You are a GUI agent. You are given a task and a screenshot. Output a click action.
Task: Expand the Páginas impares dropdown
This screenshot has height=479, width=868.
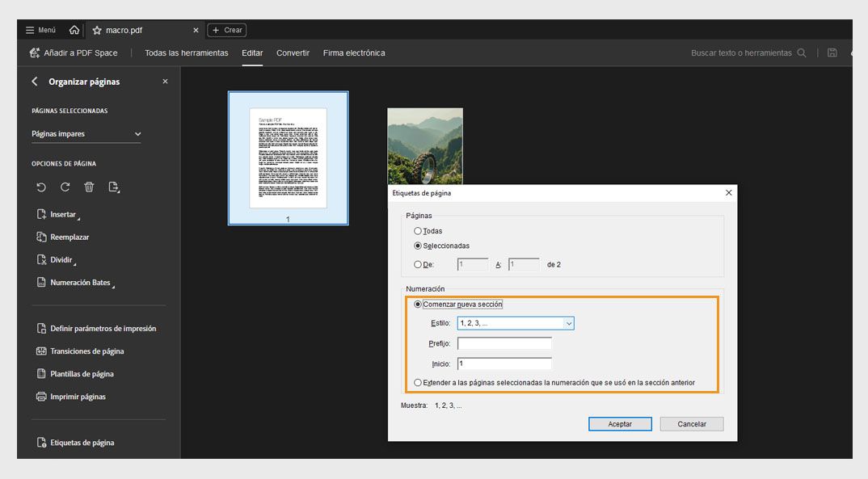click(86, 134)
